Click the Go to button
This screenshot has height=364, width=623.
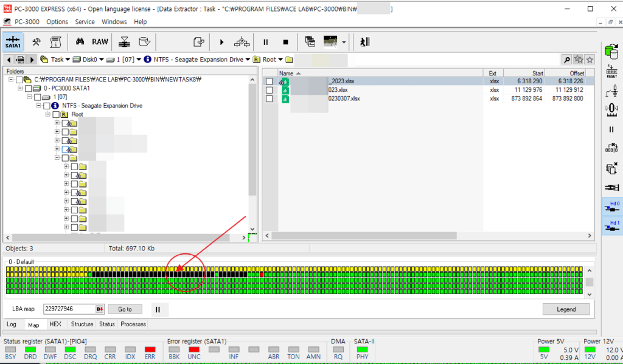125,309
